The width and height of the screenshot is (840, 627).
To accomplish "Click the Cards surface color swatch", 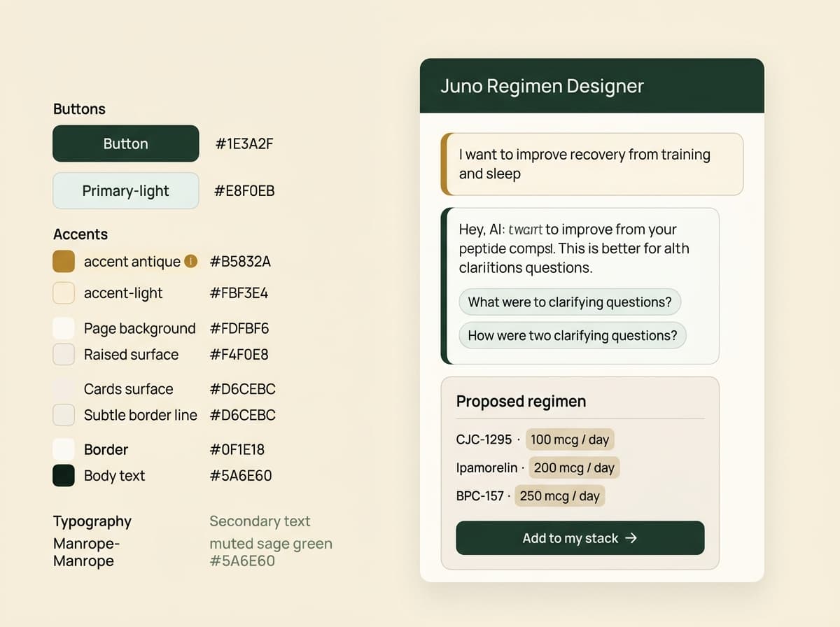I will pyautogui.click(x=64, y=389).
